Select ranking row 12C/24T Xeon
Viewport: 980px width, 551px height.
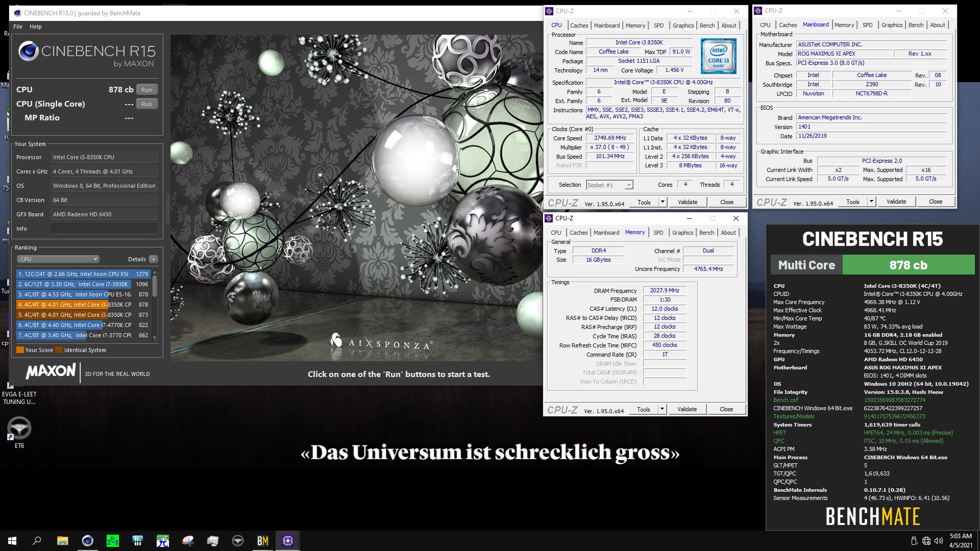point(83,274)
